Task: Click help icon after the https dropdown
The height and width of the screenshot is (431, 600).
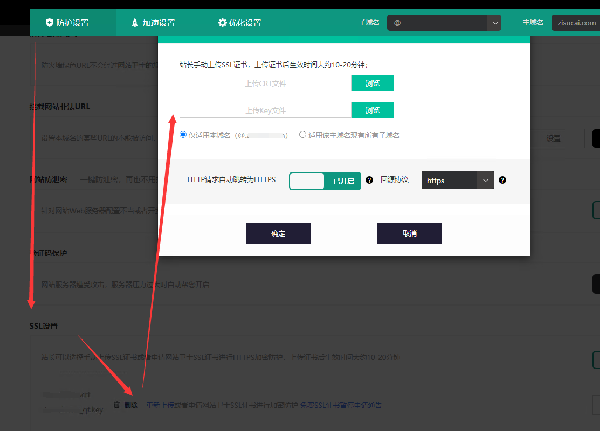Action: coord(502,180)
